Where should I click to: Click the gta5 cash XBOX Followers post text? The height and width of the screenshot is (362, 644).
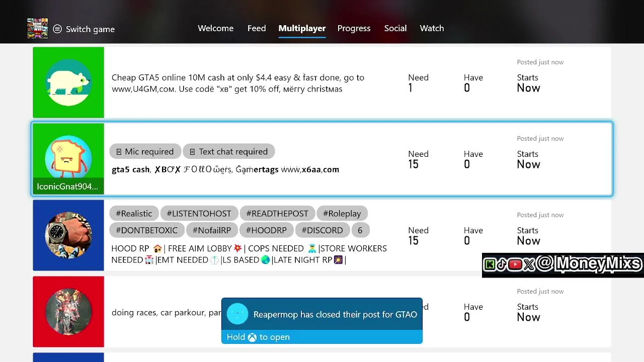(x=225, y=169)
